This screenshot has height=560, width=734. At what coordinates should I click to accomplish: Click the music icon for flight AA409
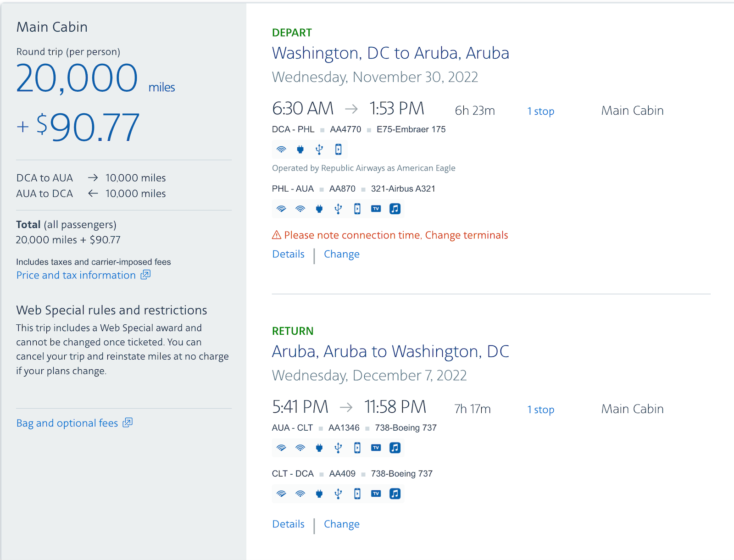[395, 494]
